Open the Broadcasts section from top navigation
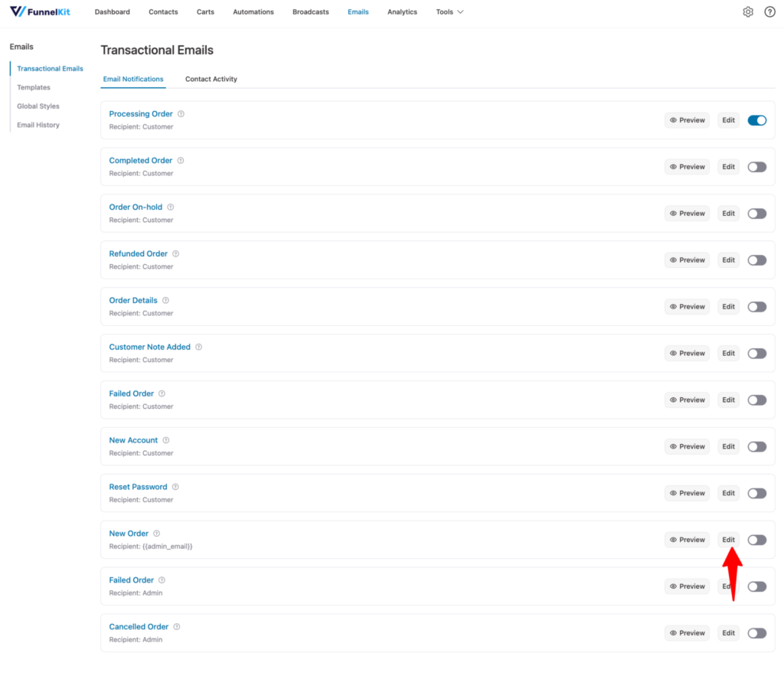The image size is (784, 689). (310, 11)
